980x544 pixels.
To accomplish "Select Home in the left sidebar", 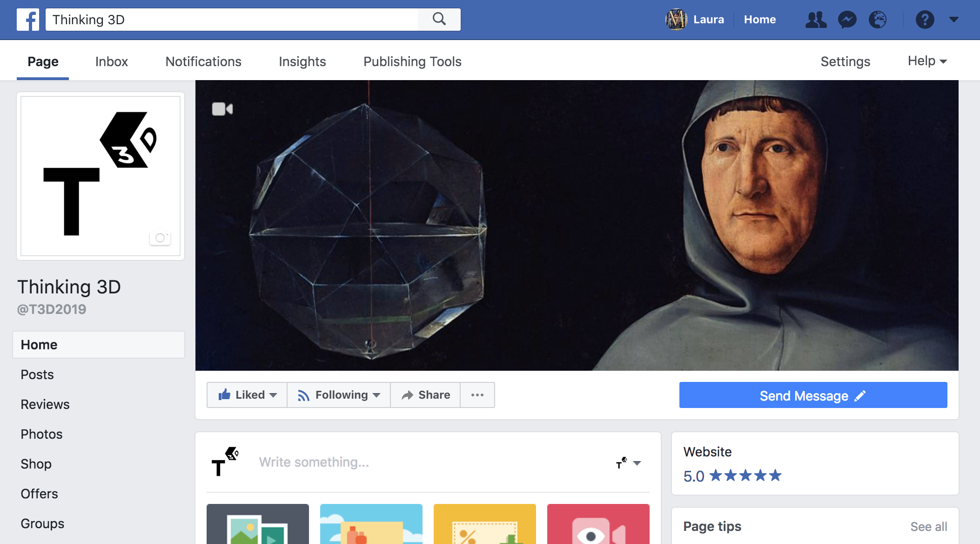I will coord(99,345).
